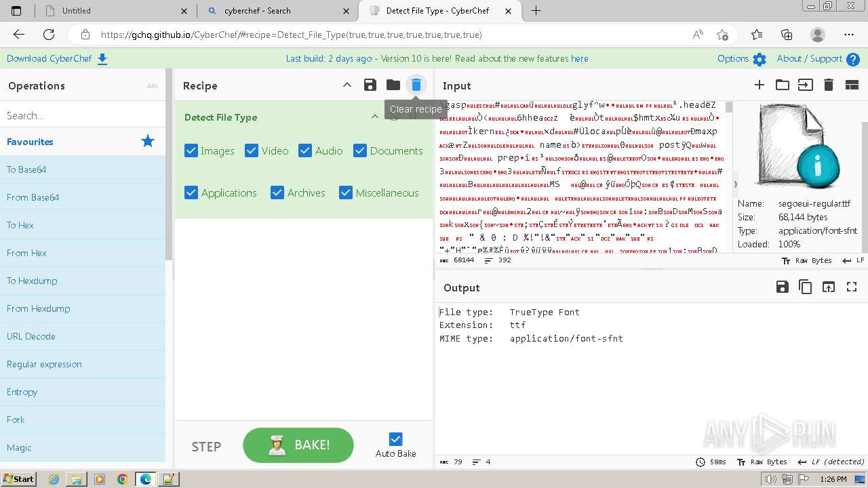Select the Magic operation
This screenshot has height=488, width=868.
click(83, 447)
